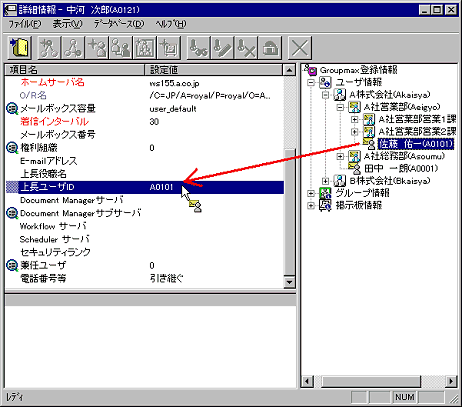The image size is (462, 407).
Task: Select the E-mailアドレス row
Action: point(145,161)
